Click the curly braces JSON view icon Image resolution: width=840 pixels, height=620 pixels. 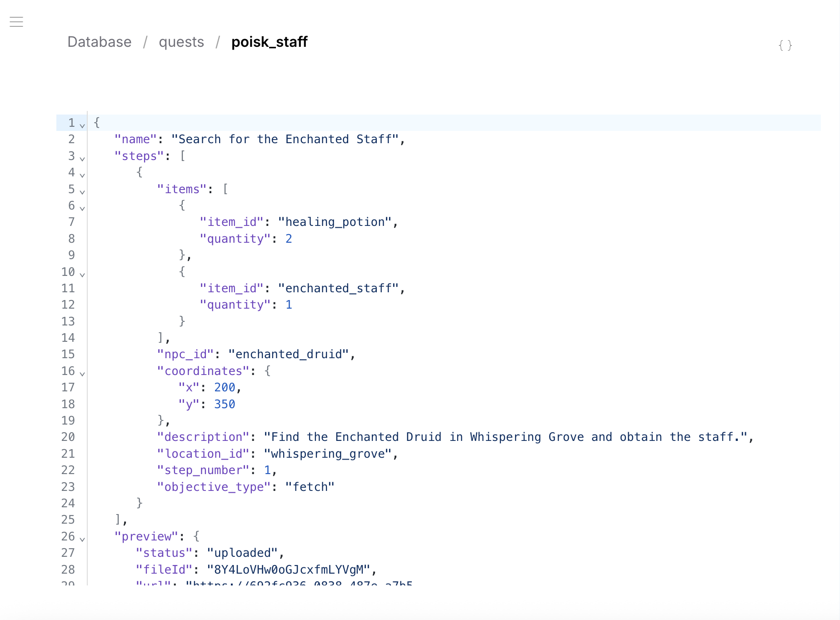point(785,45)
